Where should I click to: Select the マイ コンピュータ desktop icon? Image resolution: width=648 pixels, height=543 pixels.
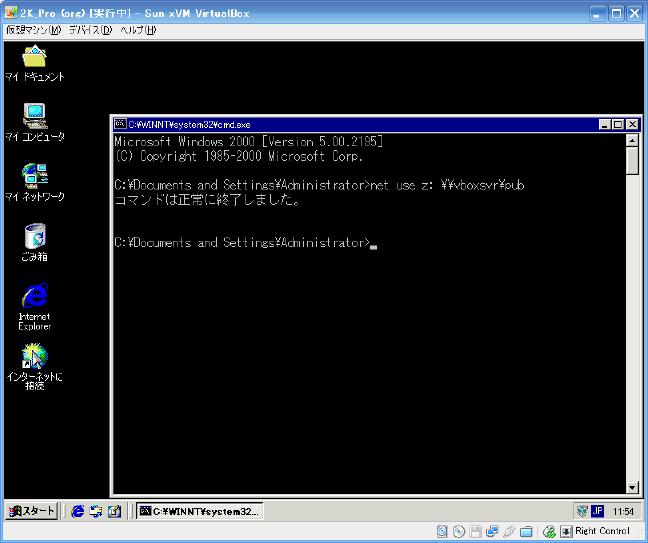(x=35, y=123)
